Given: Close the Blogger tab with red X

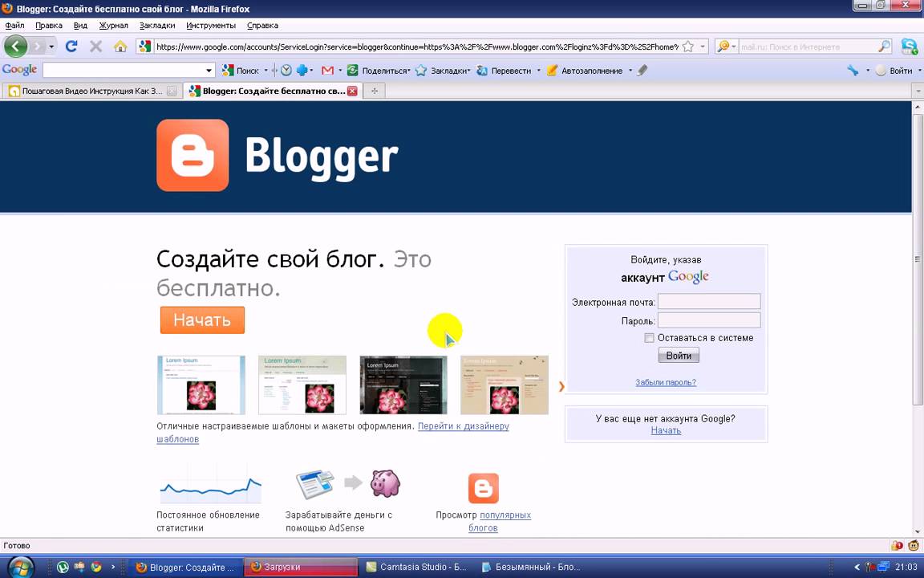Looking at the screenshot, I should coord(352,91).
